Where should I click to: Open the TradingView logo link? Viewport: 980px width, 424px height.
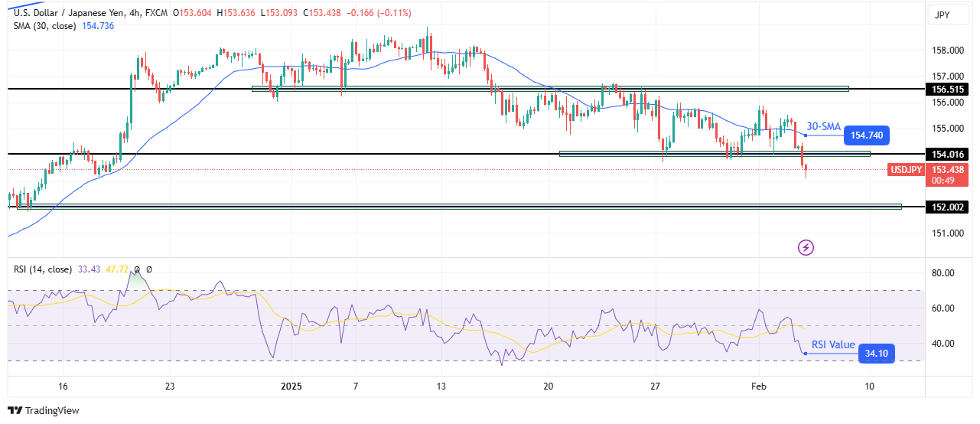[x=44, y=410]
